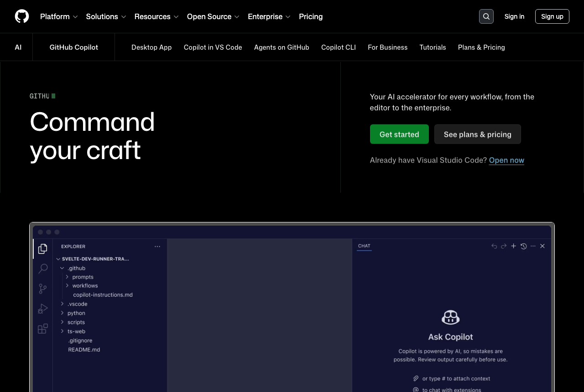This screenshot has width=584, height=392.
Task: Open the Search icon in activity bar
Action: click(x=43, y=268)
